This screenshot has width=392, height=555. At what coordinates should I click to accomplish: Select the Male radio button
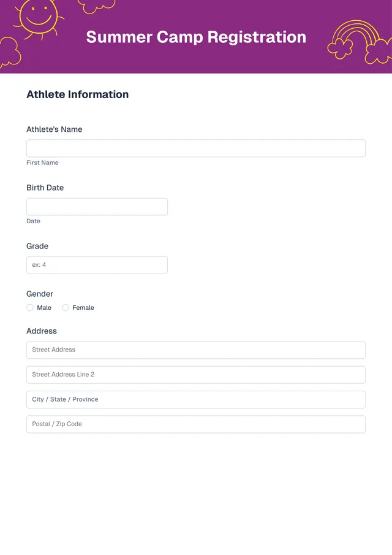[x=29, y=307]
